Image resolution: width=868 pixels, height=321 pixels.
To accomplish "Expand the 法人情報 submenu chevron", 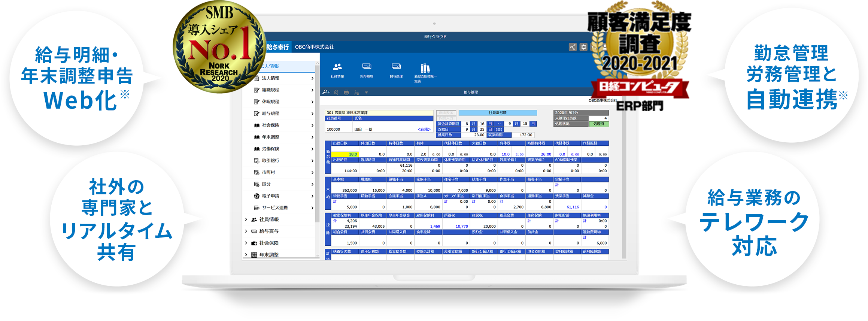I will pyautogui.click(x=312, y=78).
